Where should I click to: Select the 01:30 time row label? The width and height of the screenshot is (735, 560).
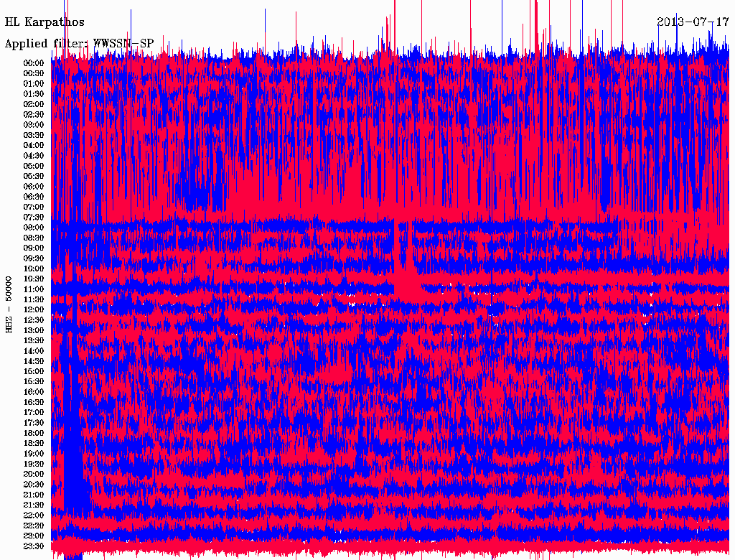[x=34, y=94]
